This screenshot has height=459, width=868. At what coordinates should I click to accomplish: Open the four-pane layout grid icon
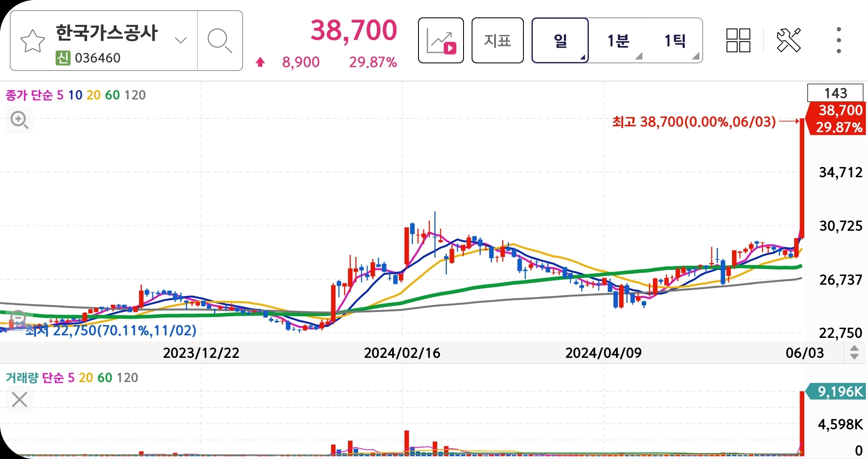point(738,40)
